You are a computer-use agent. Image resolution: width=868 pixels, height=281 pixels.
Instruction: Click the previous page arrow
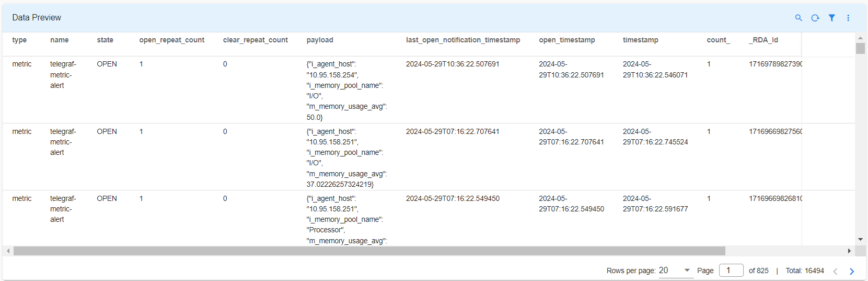click(835, 271)
